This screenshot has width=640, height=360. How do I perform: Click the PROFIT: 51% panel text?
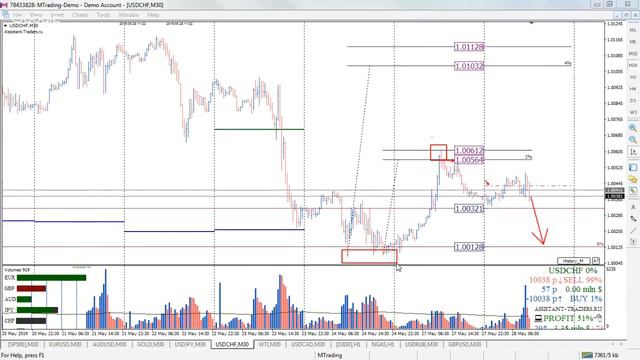568,318
